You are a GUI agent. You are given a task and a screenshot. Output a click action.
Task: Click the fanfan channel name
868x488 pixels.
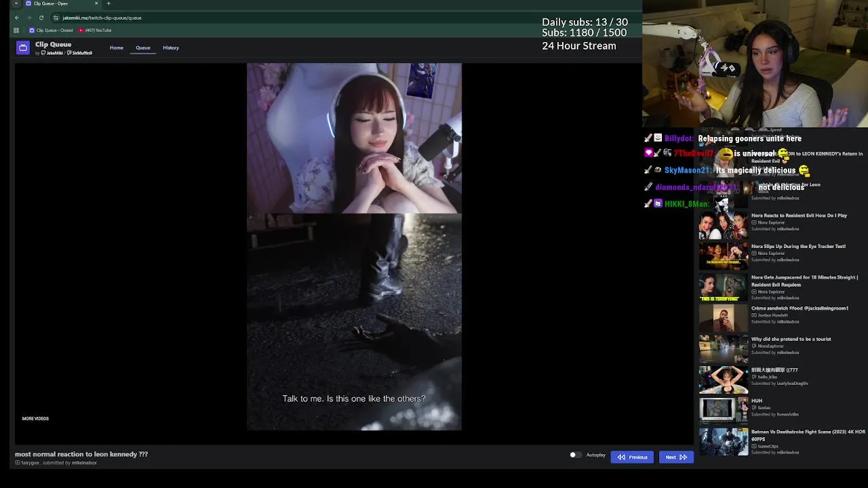click(x=764, y=408)
